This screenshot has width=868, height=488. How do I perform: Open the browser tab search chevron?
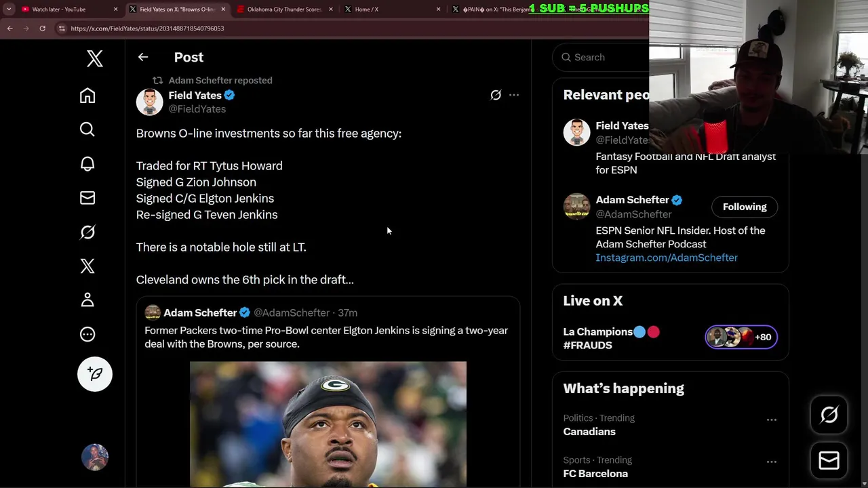pos(9,9)
